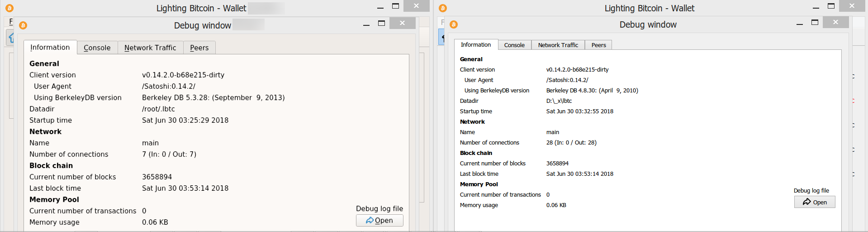Click block count 3658894 in left window
The height and width of the screenshot is (232, 868).
coord(157,177)
